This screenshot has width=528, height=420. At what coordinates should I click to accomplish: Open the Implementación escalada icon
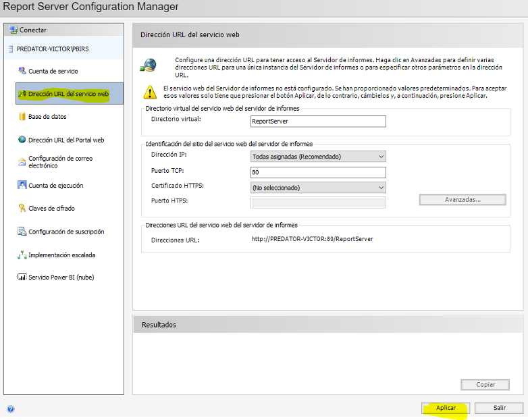(x=22, y=255)
